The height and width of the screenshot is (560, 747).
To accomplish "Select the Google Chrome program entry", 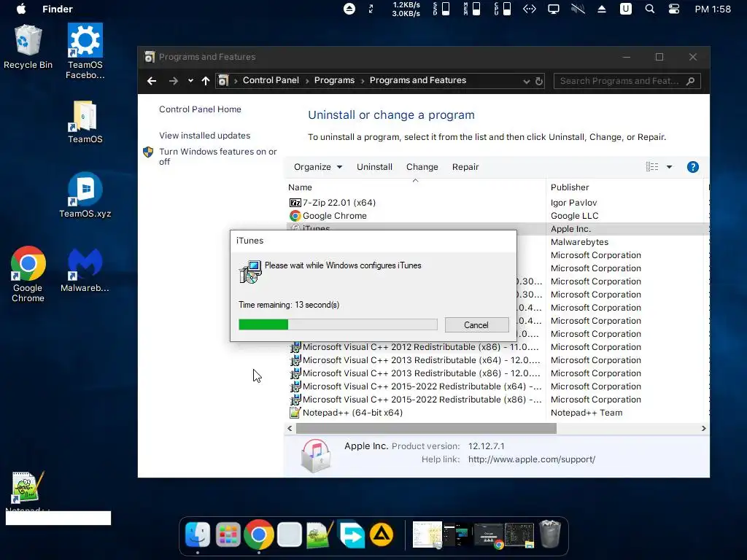I will pos(334,216).
